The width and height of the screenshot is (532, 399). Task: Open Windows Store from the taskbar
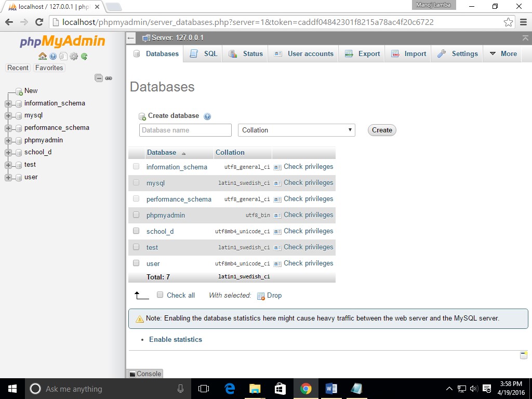point(280,389)
